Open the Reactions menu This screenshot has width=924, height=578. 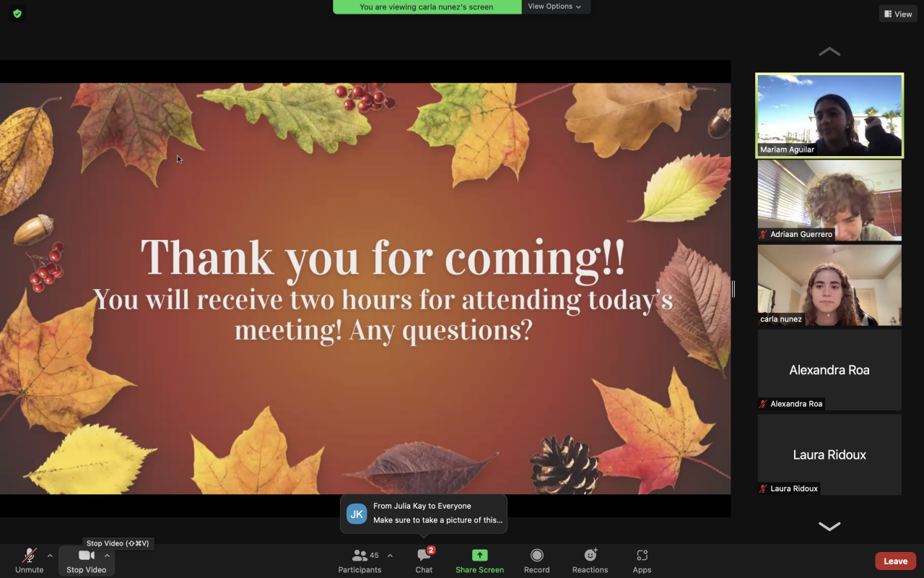(x=590, y=561)
